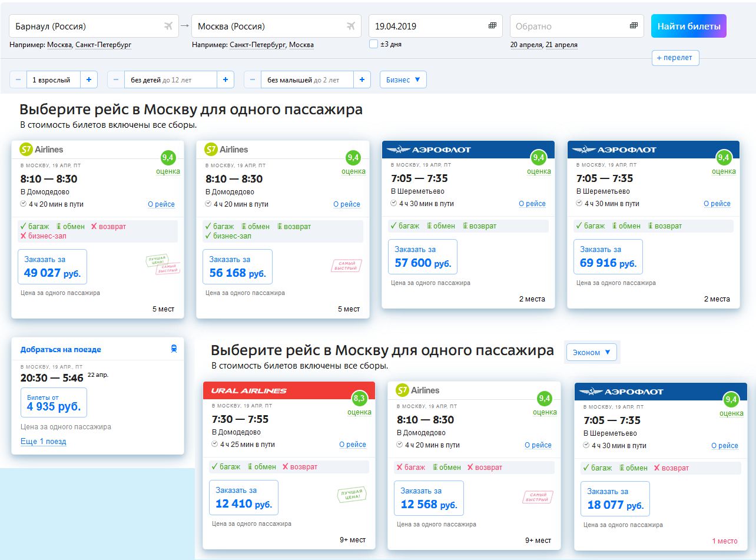Increase adult passenger count with plus
The height and width of the screenshot is (560, 756).
pos(88,79)
